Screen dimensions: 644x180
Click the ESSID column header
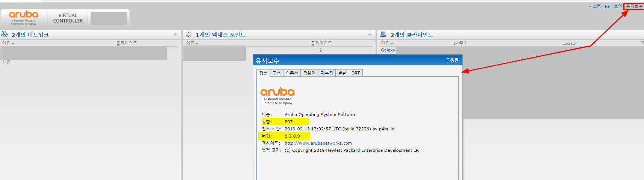569,43
